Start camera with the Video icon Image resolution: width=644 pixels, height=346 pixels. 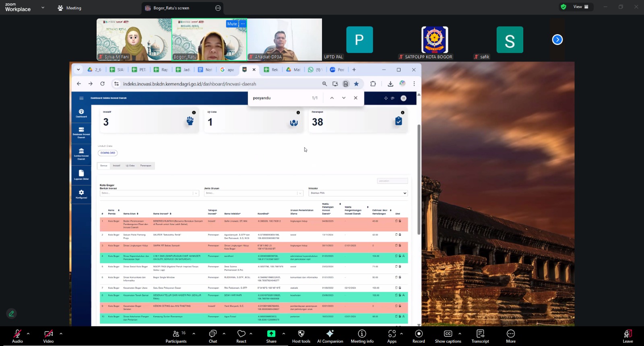pyautogui.click(x=48, y=334)
